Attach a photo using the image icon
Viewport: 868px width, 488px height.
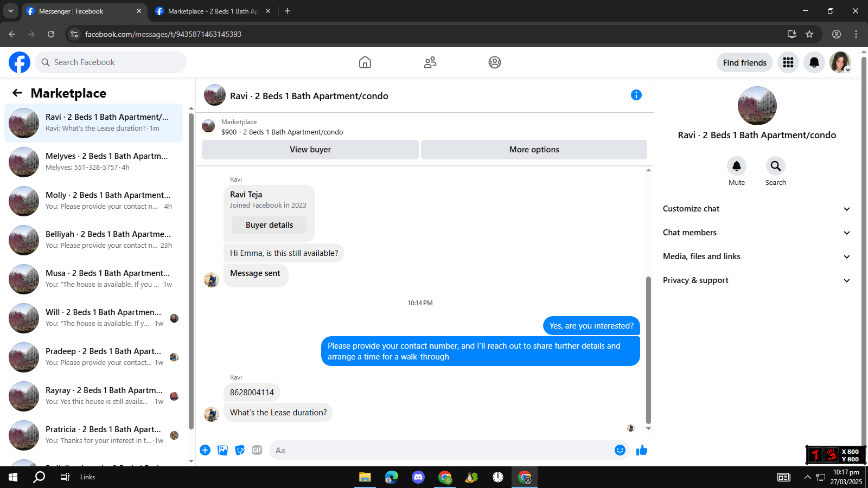click(222, 450)
